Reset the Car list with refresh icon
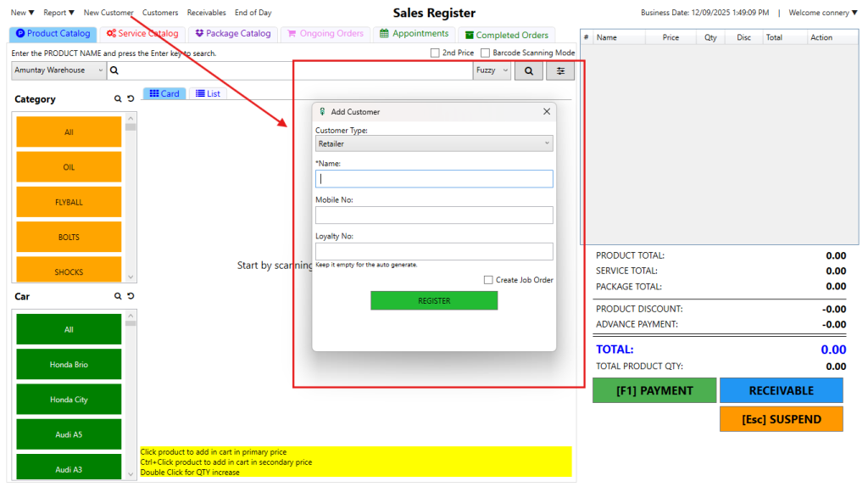Screen dimensions: 868x487 click(x=131, y=296)
